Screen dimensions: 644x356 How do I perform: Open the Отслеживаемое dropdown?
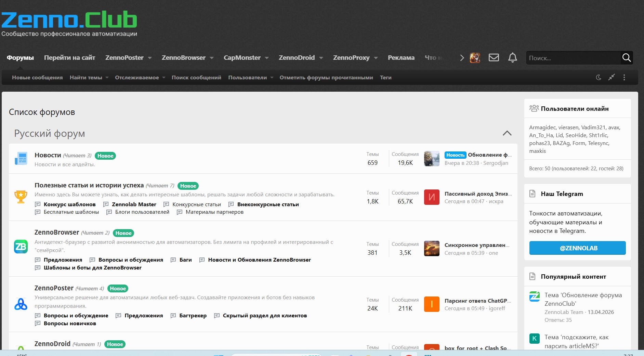(164, 78)
